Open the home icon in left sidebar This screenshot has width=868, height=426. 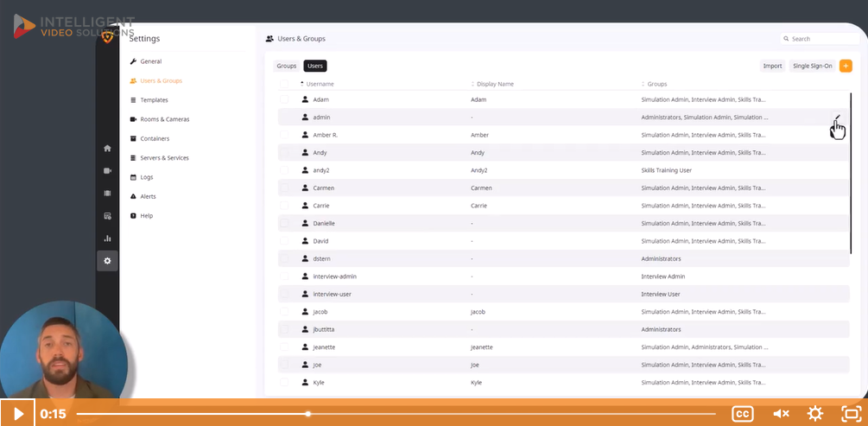(x=107, y=149)
